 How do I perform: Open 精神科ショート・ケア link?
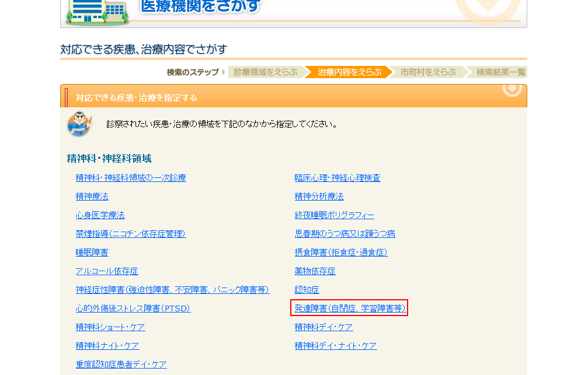(110, 327)
